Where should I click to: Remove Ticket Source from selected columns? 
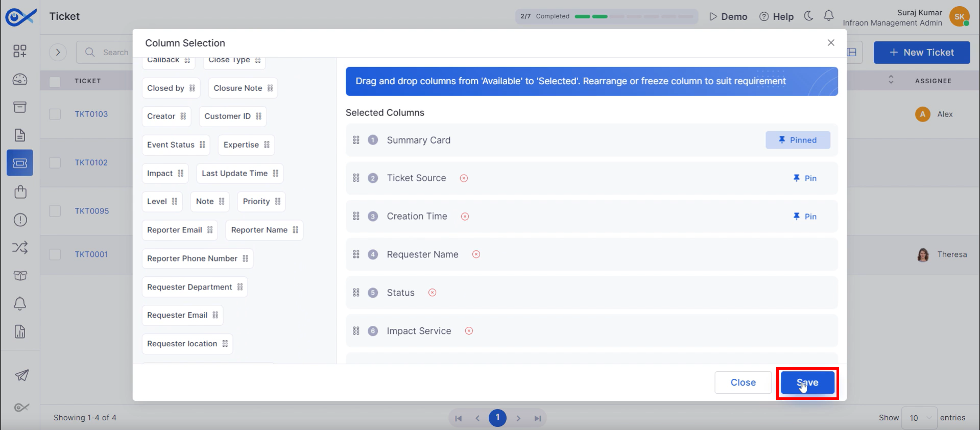point(464,178)
